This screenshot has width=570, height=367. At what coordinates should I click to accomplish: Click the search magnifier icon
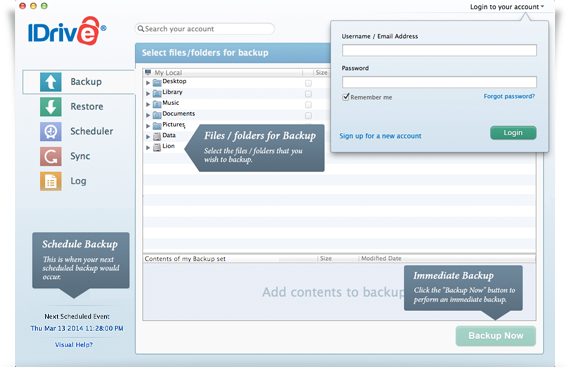141,29
